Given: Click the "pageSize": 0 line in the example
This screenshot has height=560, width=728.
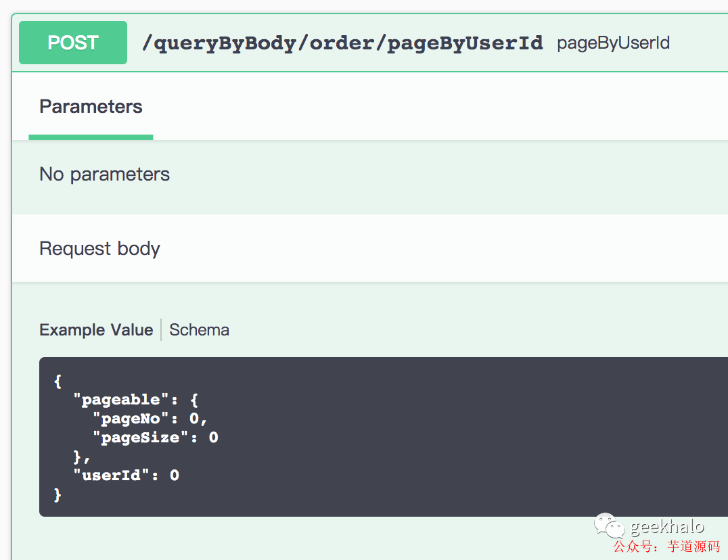Looking at the screenshot, I should [156, 438].
